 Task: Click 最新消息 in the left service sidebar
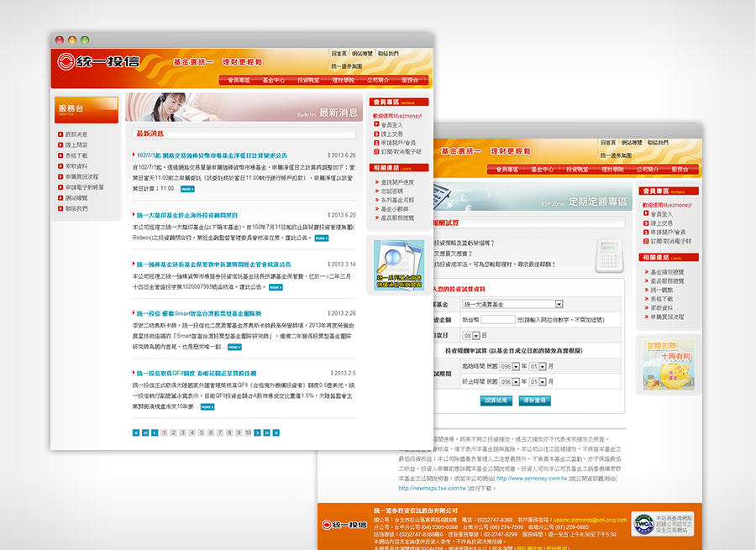coord(76,134)
